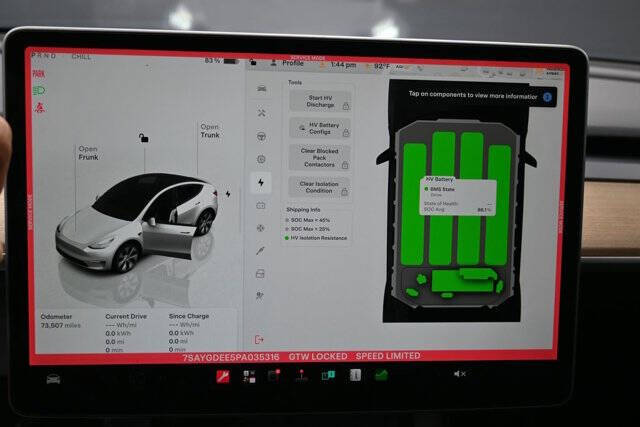This screenshot has height=427, width=640.
Task: Tap the lock icon above the car
Action: coord(143,138)
